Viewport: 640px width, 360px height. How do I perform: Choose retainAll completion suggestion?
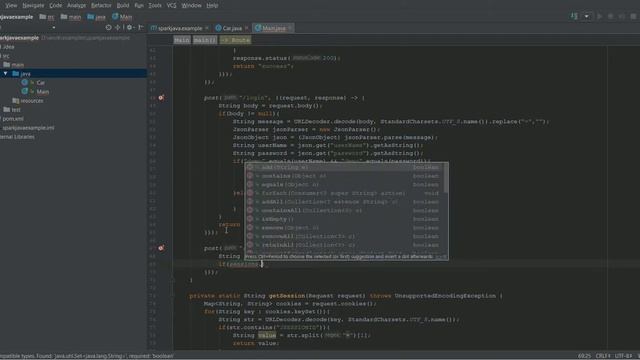[x=344, y=245]
